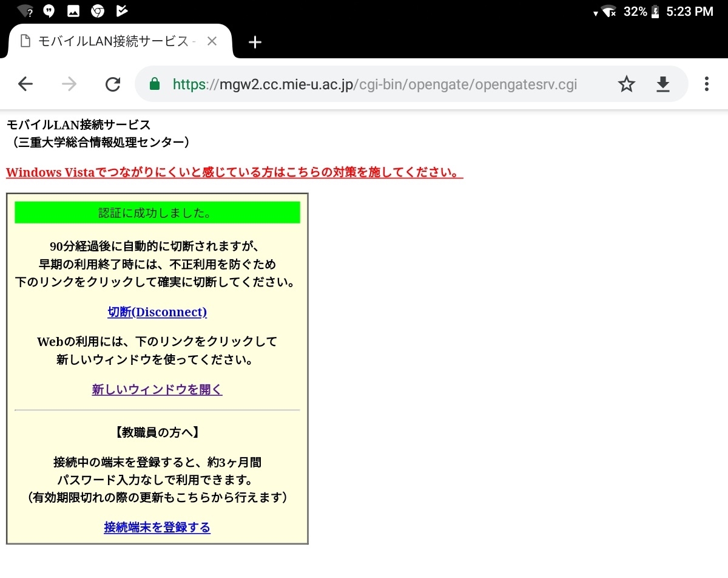Tap the Wi-Fi question mark notification icon
Screen dimensions: 728x578
point(25,11)
